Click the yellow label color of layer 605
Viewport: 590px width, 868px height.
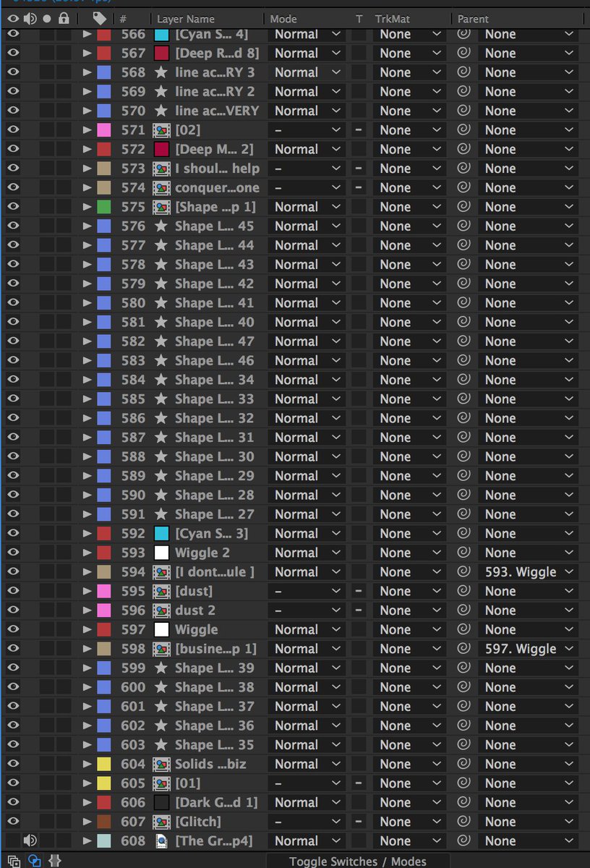point(104,783)
